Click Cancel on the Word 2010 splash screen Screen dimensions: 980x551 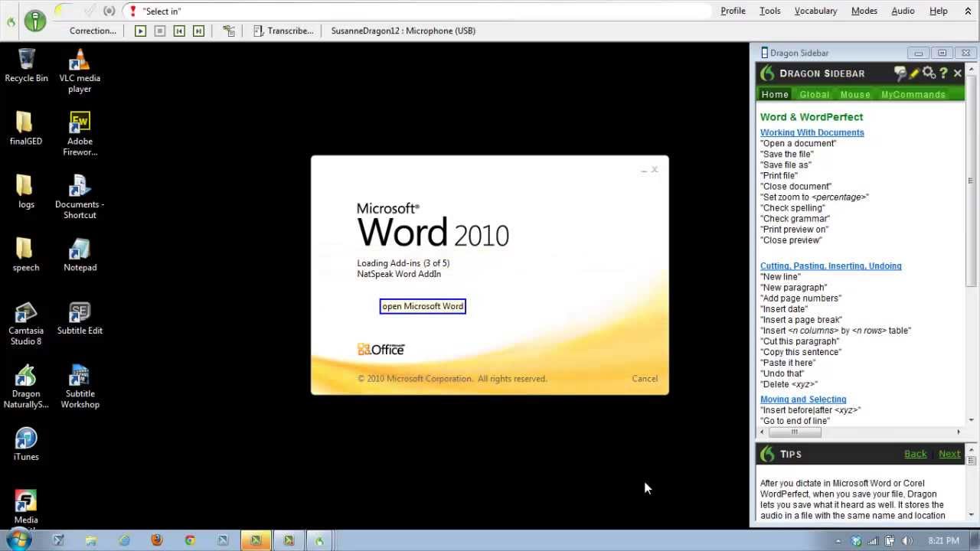[x=645, y=379]
